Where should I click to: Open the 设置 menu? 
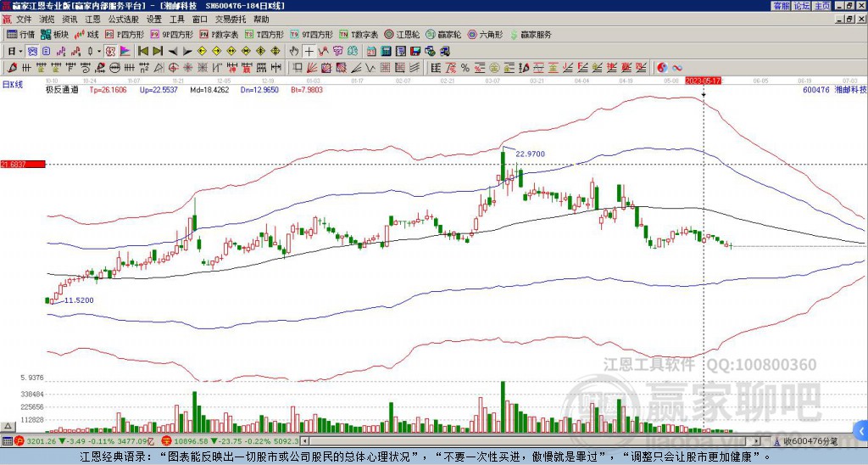pyautogui.click(x=154, y=20)
